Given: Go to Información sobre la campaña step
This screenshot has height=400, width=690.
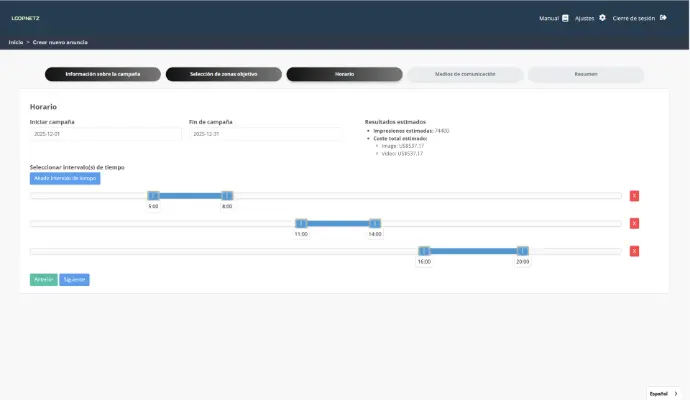Looking at the screenshot, I should click(x=103, y=74).
